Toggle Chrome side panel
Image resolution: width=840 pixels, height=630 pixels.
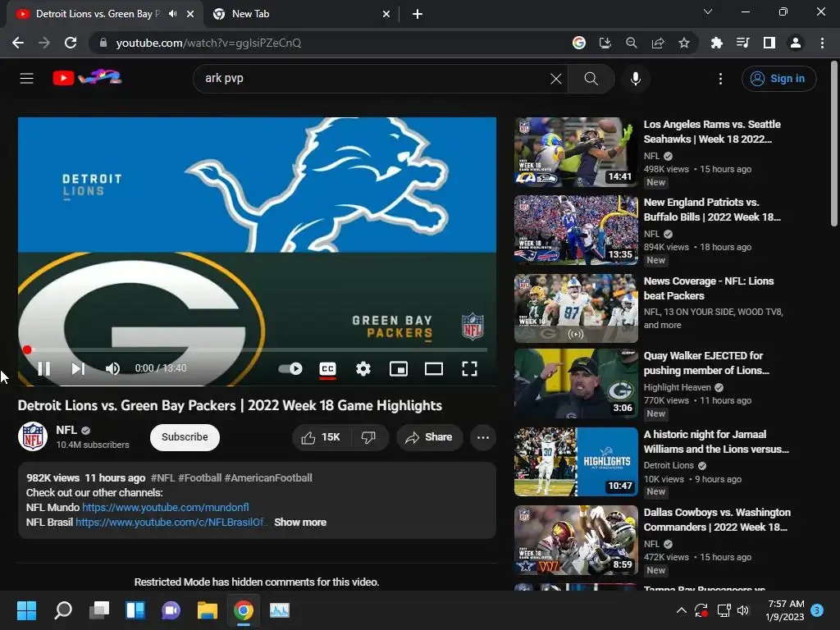tap(769, 43)
